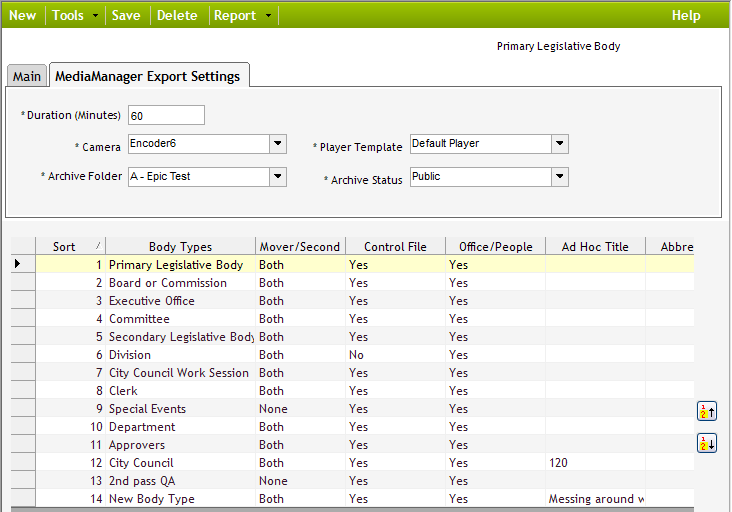The image size is (732, 512).
Task: Expand the Archive Status dropdown
Action: (x=560, y=176)
